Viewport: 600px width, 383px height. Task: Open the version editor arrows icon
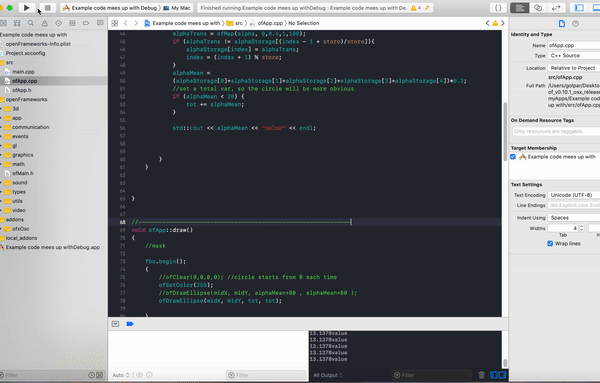[x=556, y=8]
